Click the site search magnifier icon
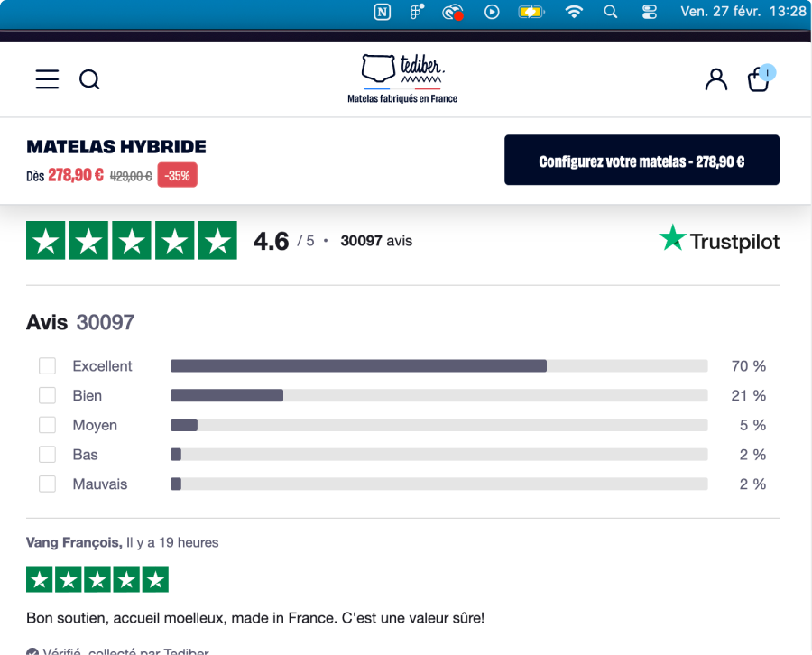Screen dimensions: 812x655 [89, 79]
